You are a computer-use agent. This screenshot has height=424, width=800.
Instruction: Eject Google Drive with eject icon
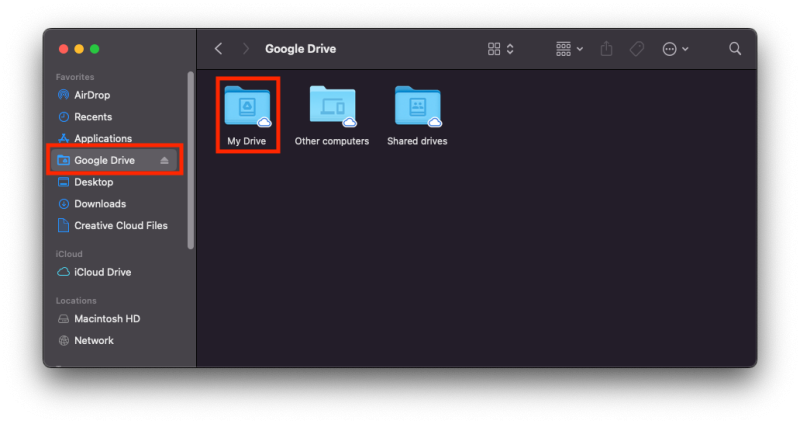point(164,160)
